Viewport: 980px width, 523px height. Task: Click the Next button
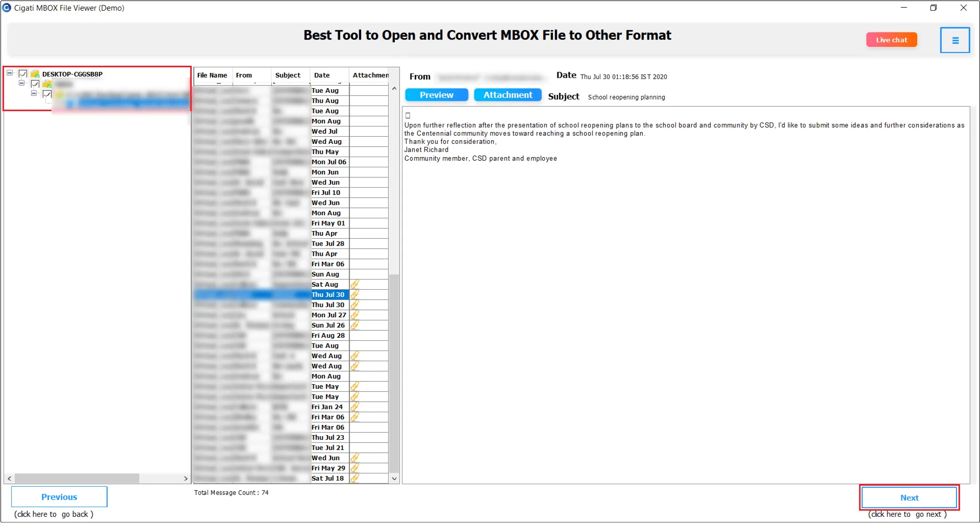click(x=909, y=497)
